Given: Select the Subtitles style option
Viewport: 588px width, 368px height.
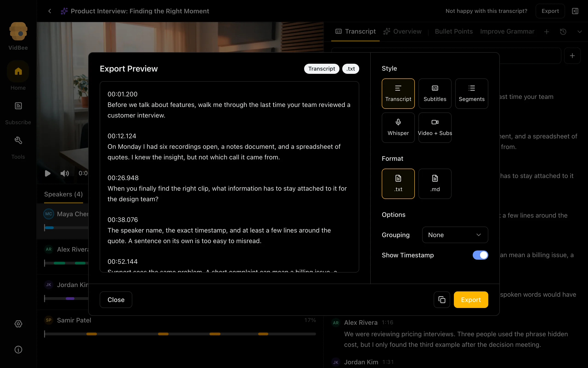Looking at the screenshot, I should point(435,93).
